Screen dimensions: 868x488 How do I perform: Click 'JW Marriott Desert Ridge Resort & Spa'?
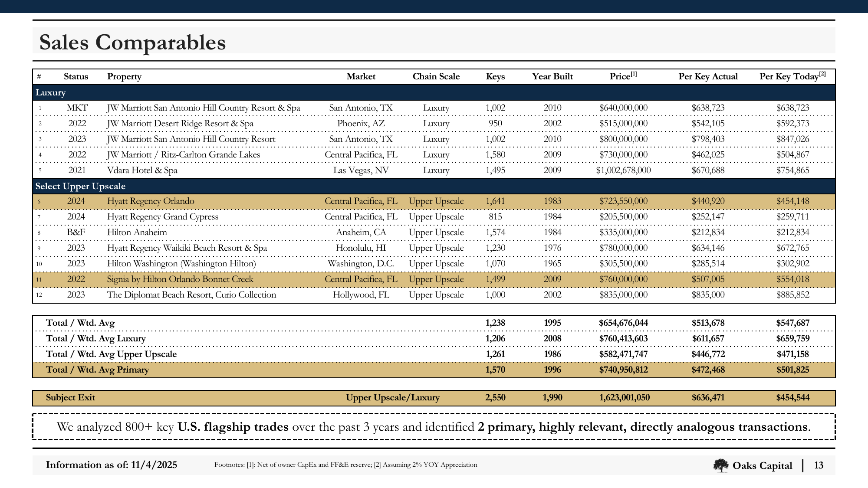pyautogui.click(x=180, y=123)
